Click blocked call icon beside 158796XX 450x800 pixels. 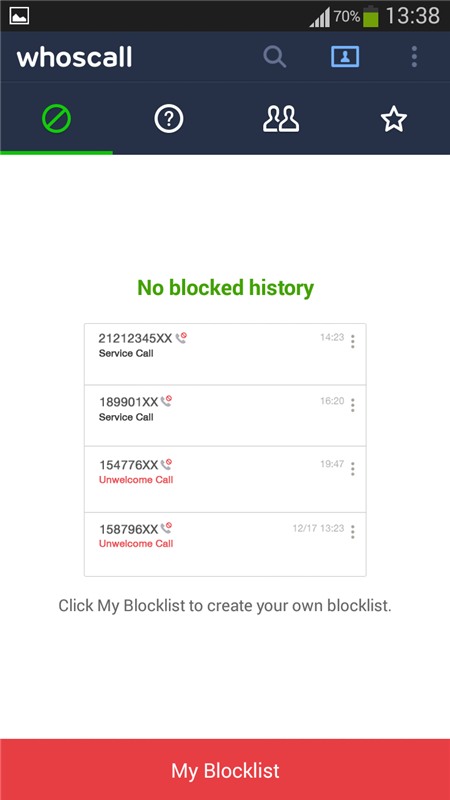tap(166, 528)
